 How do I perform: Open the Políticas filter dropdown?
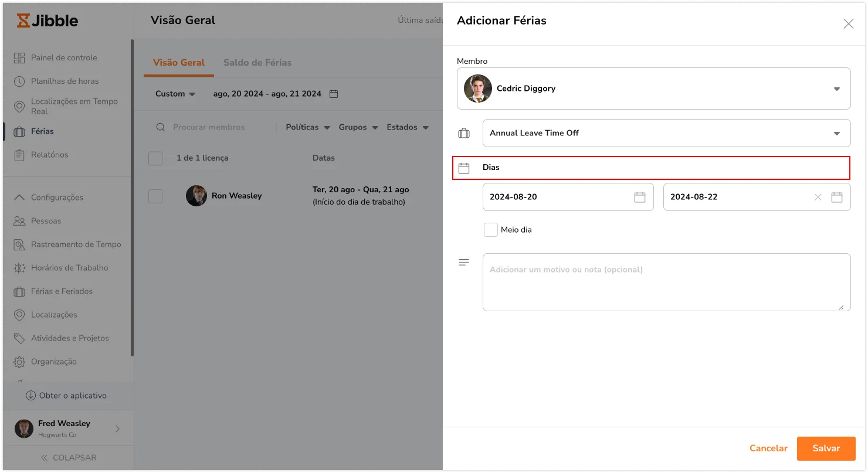308,127
